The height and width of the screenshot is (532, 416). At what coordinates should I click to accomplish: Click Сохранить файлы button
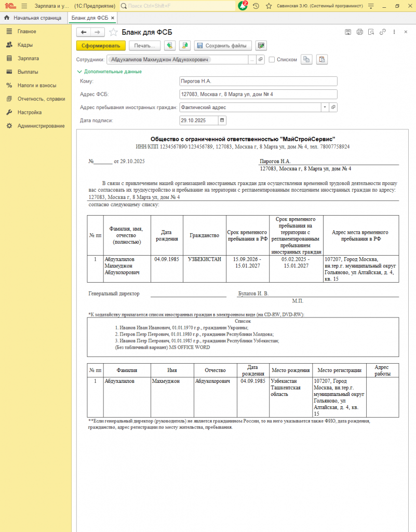[223, 46]
